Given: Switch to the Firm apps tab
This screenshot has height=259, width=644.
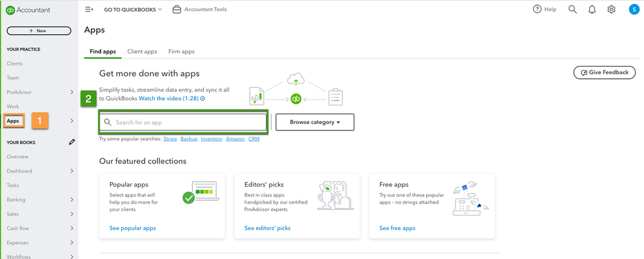Looking at the screenshot, I should click(181, 52).
